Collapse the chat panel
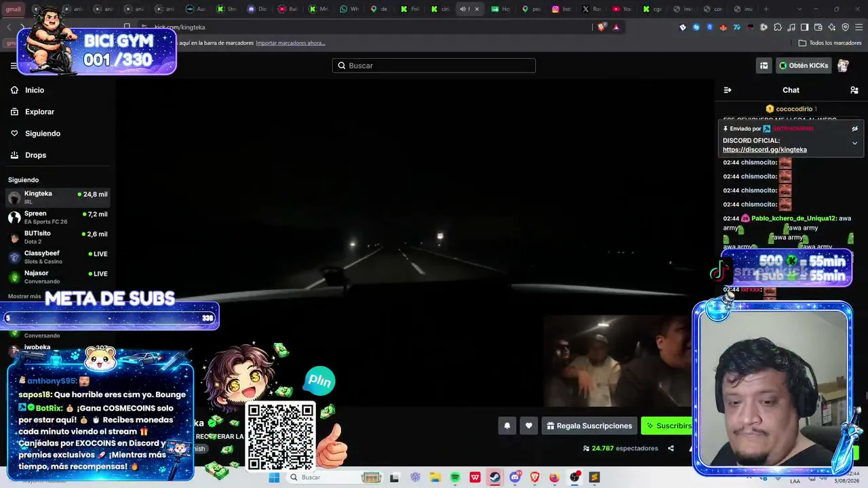This screenshot has height=488, width=868. pos(728,90)
